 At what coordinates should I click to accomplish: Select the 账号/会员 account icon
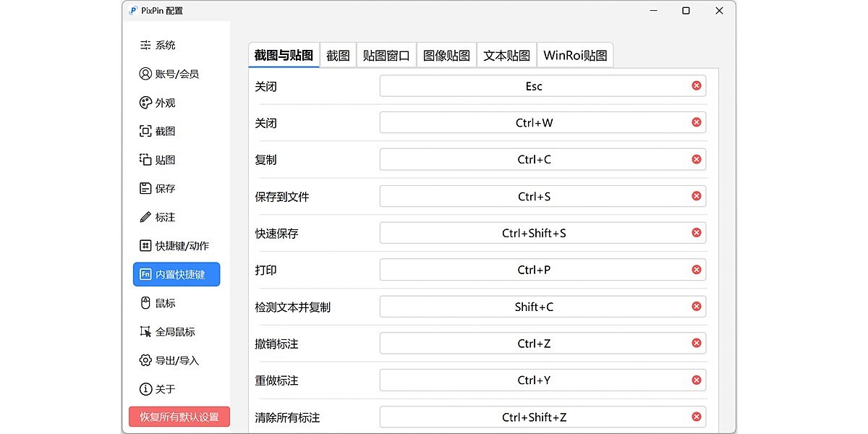145,73
